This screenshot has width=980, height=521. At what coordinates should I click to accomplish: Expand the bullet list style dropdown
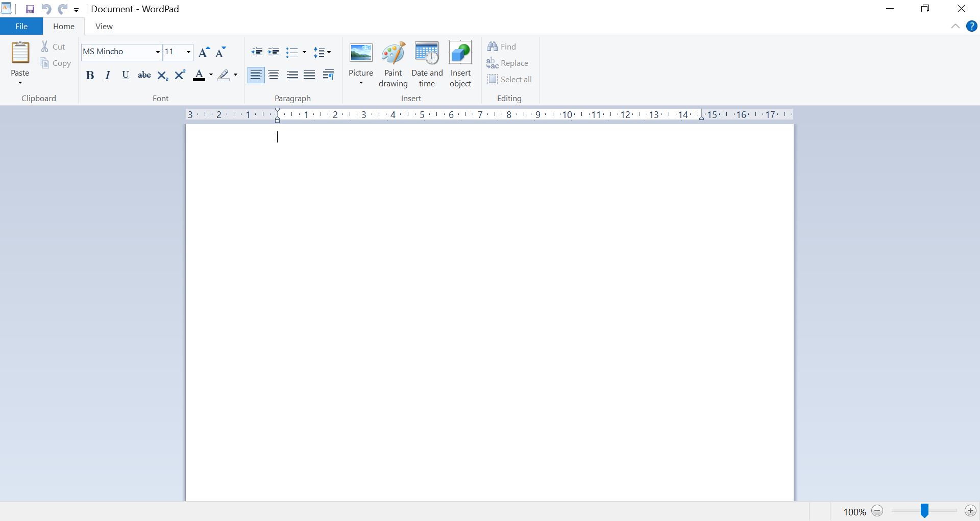pos(303,52)
